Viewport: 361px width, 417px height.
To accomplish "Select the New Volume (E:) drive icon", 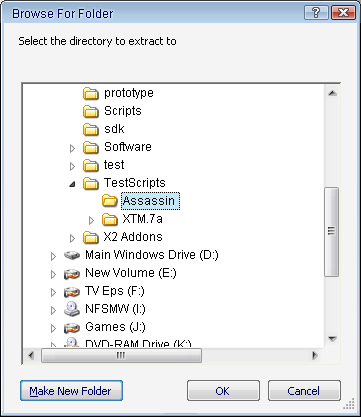I will click(72, 274).
